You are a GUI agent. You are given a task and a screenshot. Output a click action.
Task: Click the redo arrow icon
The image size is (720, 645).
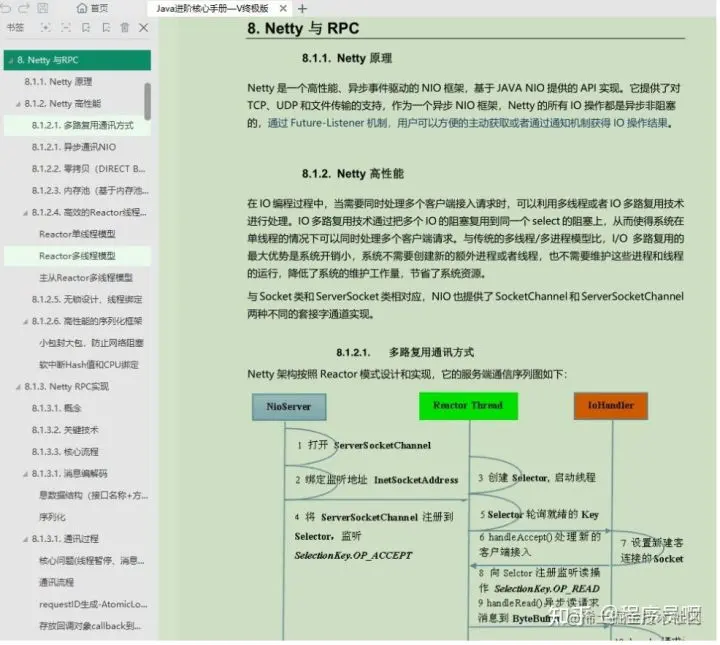coord(23,8)
